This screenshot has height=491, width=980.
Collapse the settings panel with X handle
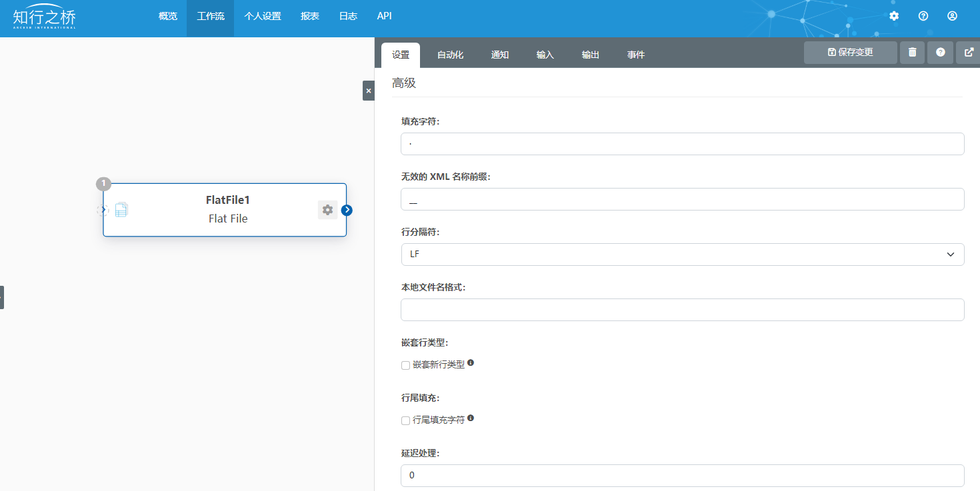(369, 91)
